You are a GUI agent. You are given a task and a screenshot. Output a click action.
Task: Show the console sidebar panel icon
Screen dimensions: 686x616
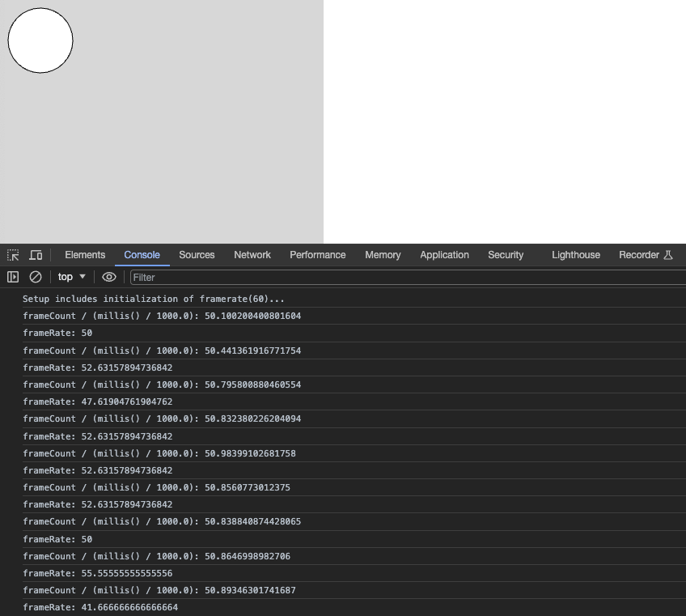coord(14,277)
